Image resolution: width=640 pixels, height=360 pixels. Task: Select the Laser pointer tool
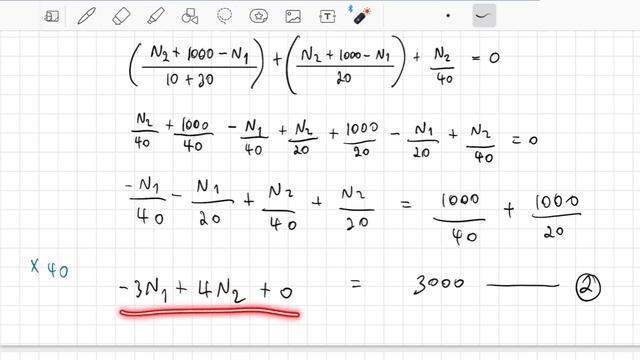click(360, 16)
